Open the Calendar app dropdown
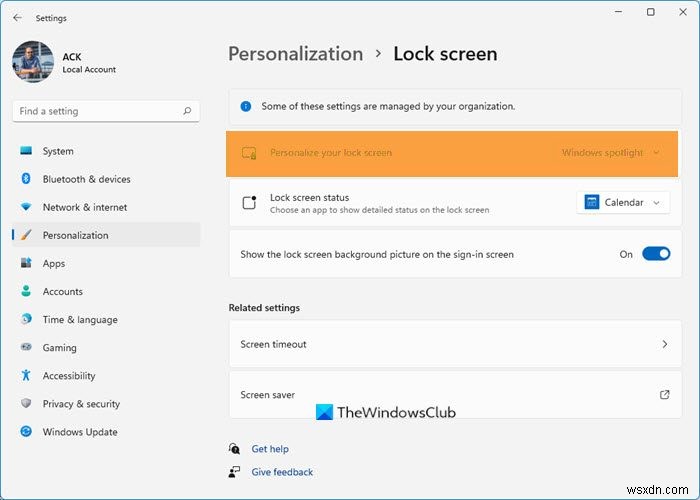Viewport: 700px width, 500px height. (x=623, y=202)
